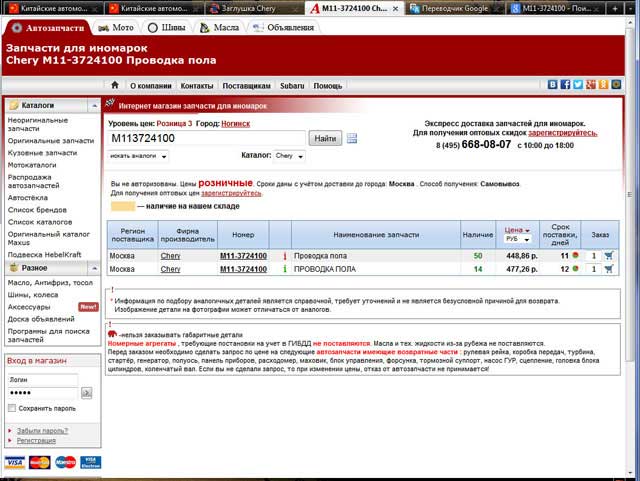Open Неоригинальные запчасти catalog
This screenshot has width=640, height=481.
[x=38, y=124]
